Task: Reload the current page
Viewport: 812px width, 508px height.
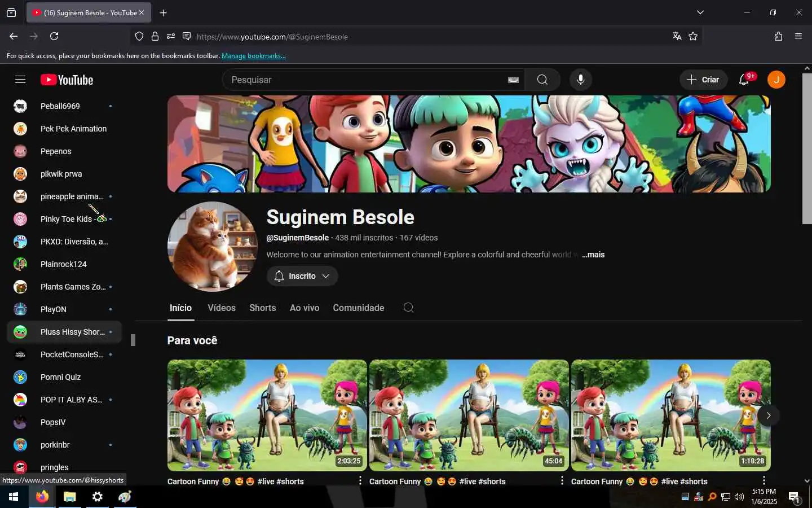Action: (54, 36)
